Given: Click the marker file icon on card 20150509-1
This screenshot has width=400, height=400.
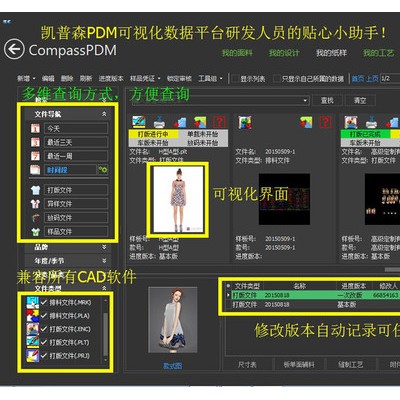Looking at the screenshot, I should [245, 122].
